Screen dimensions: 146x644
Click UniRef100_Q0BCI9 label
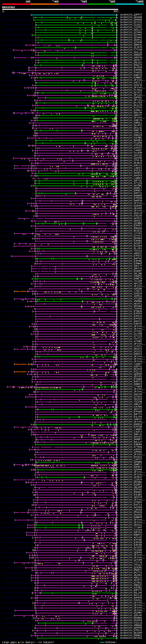[131, 120]
